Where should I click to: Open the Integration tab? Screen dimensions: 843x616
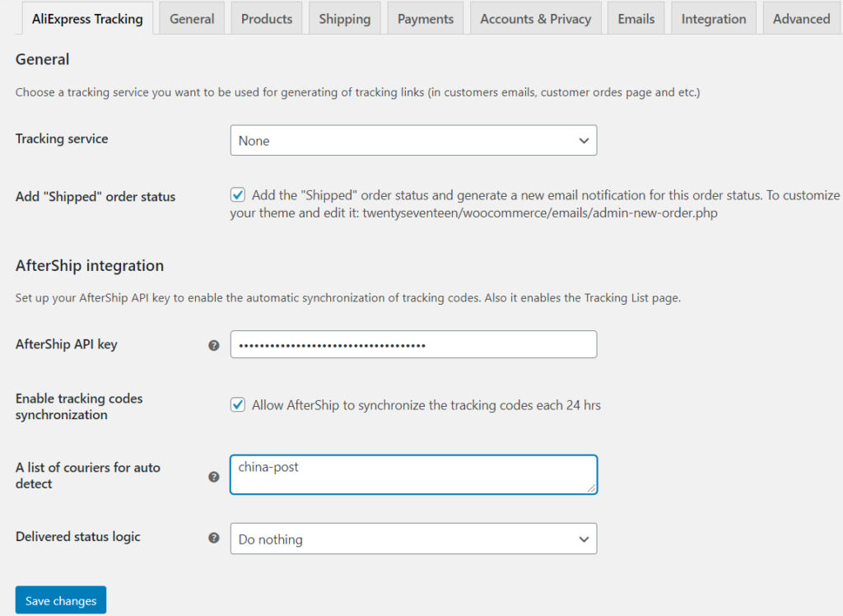click(713, 17)
